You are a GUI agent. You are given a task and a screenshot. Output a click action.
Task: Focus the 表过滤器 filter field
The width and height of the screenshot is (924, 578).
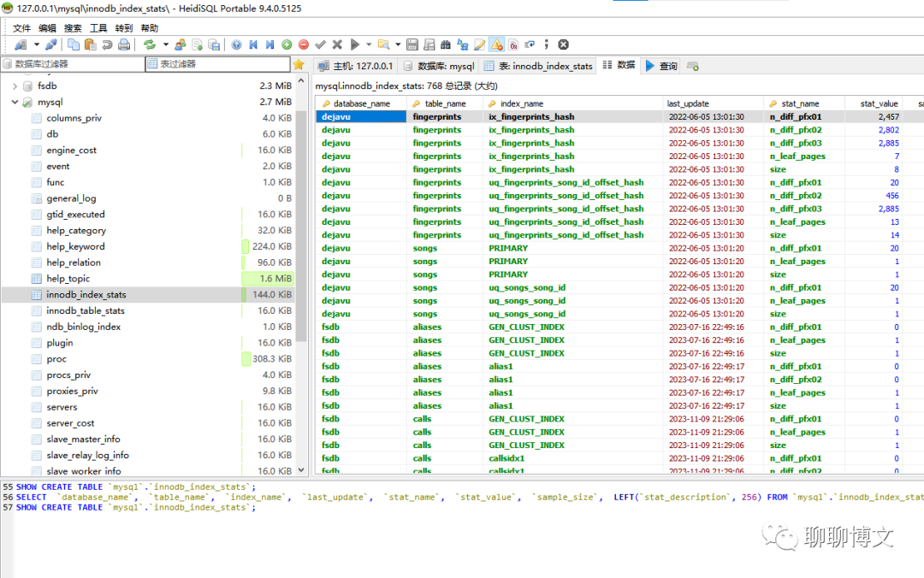[217, 63]
